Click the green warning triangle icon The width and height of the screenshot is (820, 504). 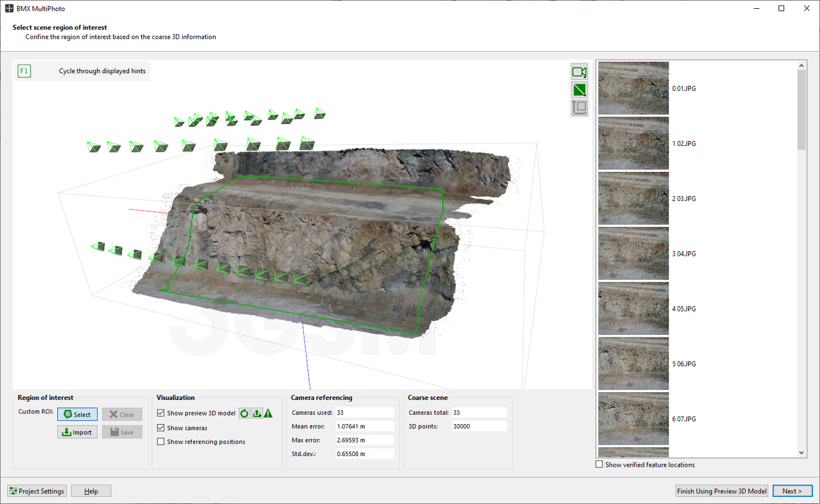coord(268,413)
